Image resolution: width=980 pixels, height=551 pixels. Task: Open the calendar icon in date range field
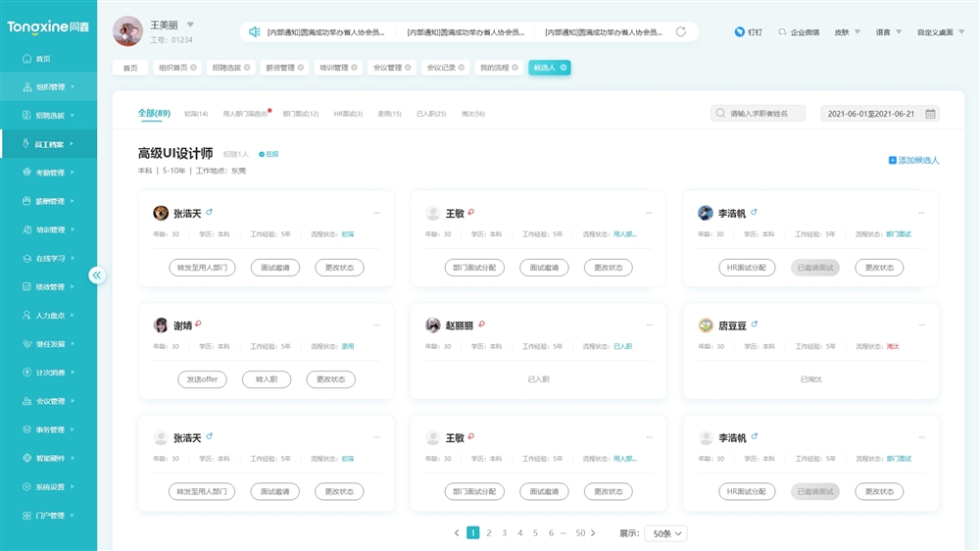coord(930,114)
